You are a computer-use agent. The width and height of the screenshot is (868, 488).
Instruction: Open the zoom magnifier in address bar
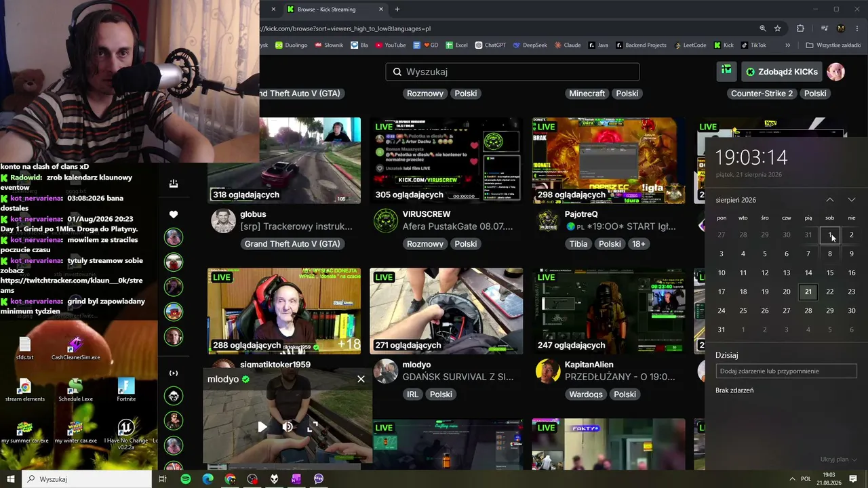pyautogui.click(x=763, y=28)
